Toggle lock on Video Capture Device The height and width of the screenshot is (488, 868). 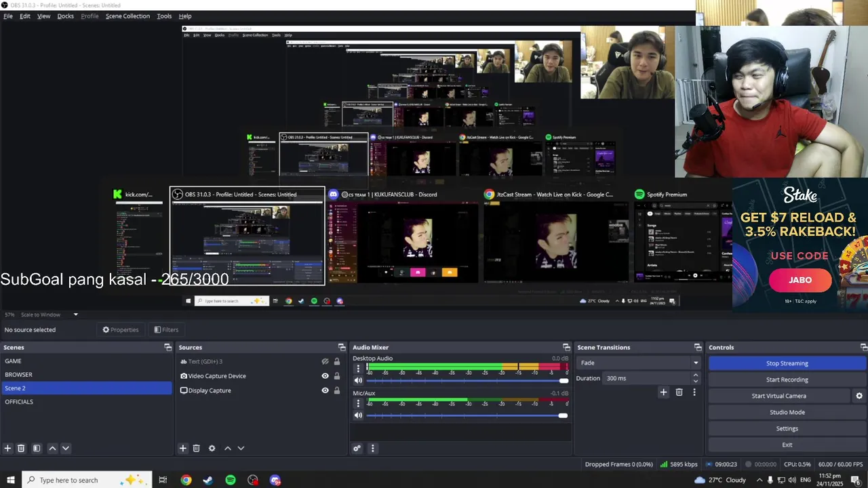[337, 376]
